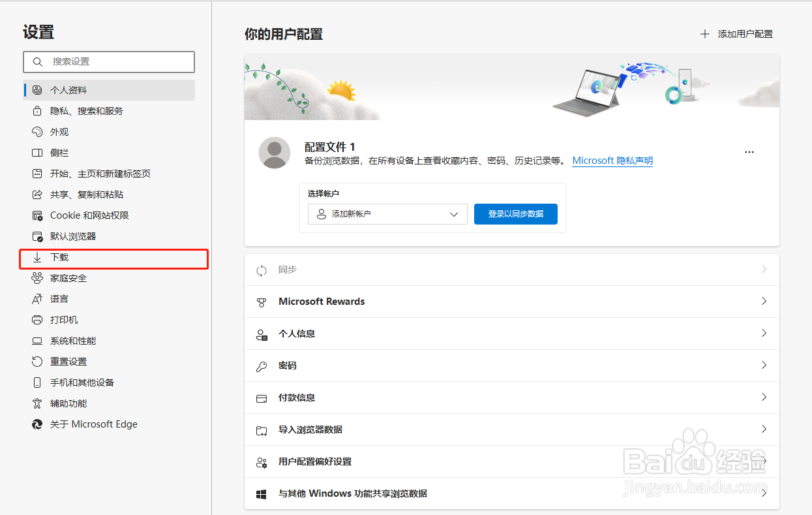
Task: Click the person card icon beside 个人信息
Action: [262, 334]
